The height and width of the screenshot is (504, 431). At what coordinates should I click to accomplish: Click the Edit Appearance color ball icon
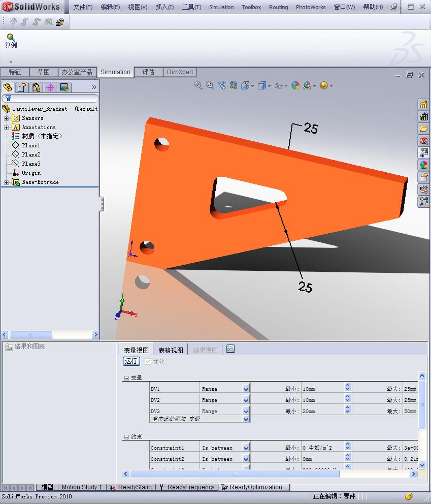pos(295,85)
